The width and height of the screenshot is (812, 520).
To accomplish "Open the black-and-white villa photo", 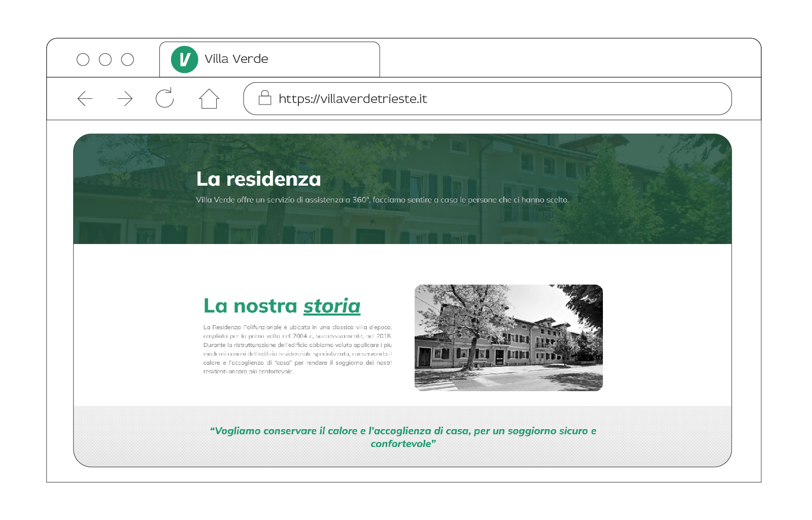I will pyautogui.click(x=509, y=337).
